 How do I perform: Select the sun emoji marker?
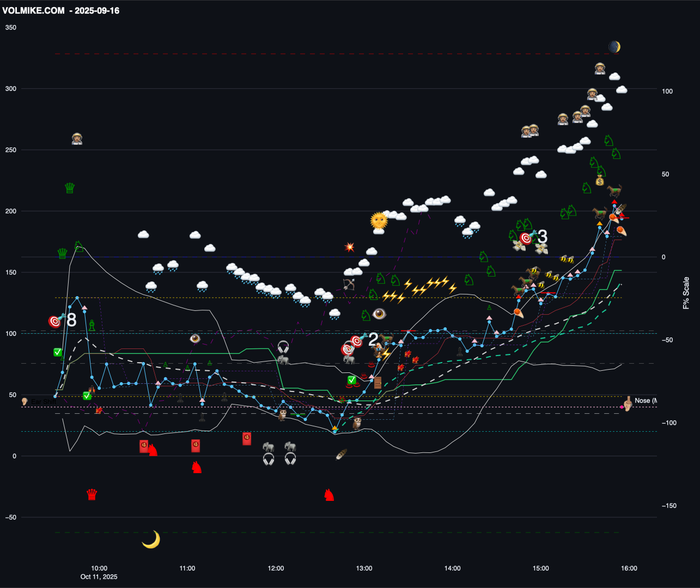379,220
